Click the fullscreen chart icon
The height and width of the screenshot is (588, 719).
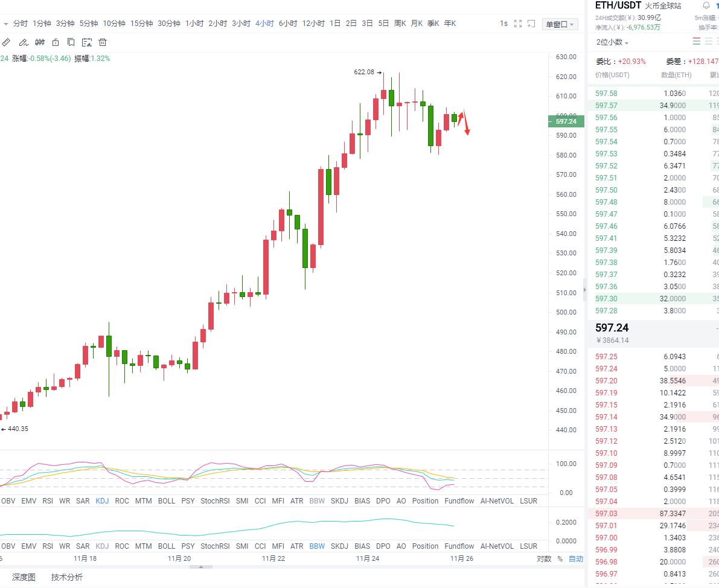(518, 24)
